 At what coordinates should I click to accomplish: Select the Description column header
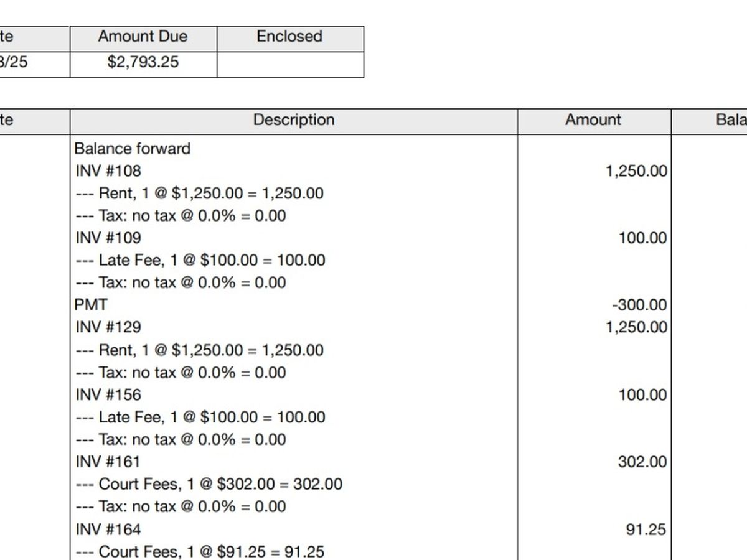click(293, 120)
